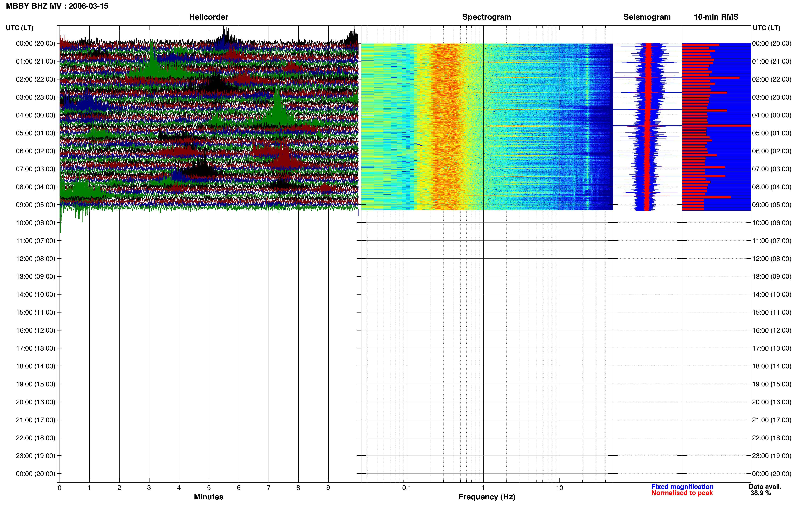Click the left '10:00 (06:00)' time label
Image resolution: width=812 pixels, height=508 pixels.
coord(36,223)
